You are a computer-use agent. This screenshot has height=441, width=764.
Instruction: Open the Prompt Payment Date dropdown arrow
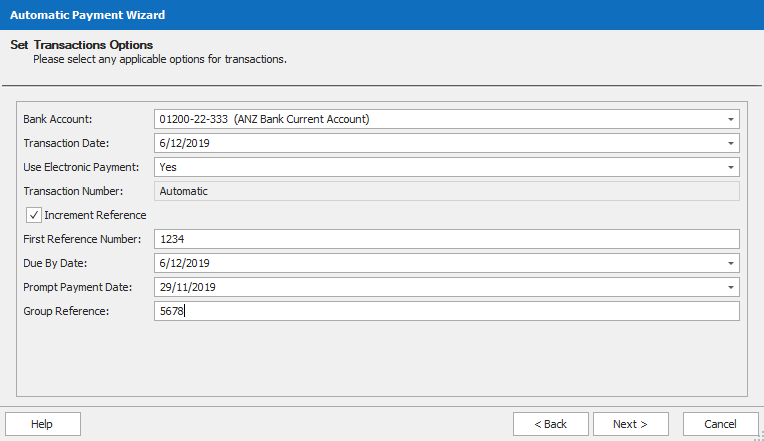[730, 288]
